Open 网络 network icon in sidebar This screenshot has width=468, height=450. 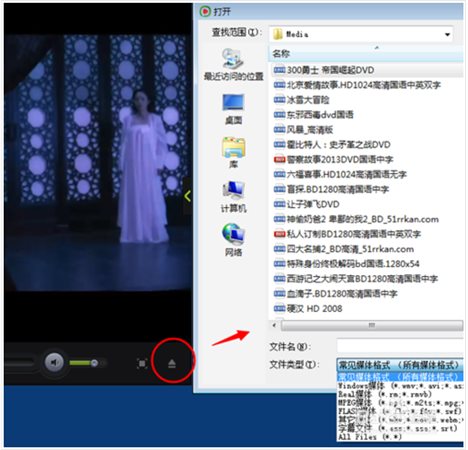(x=233, y=240)
